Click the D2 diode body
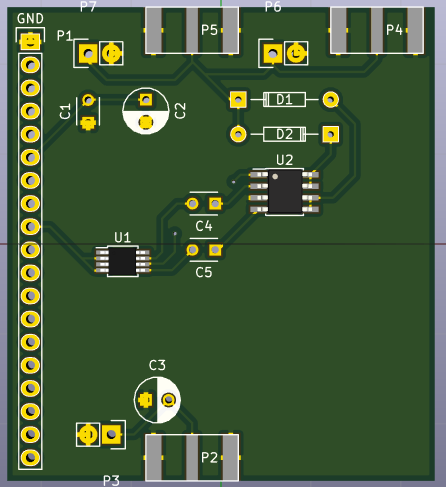The image size is (446, 487). click(x=284, y=134)
